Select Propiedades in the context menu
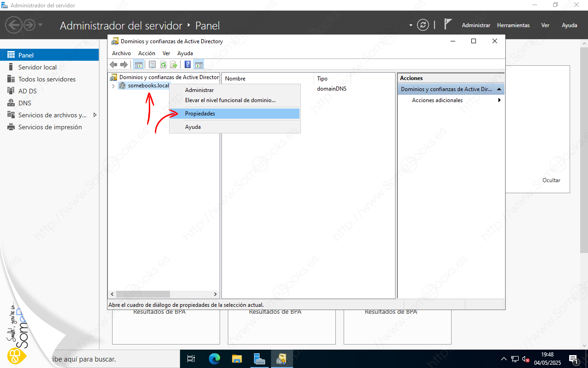This screenshot has width=588, height=368. [200, 114]
